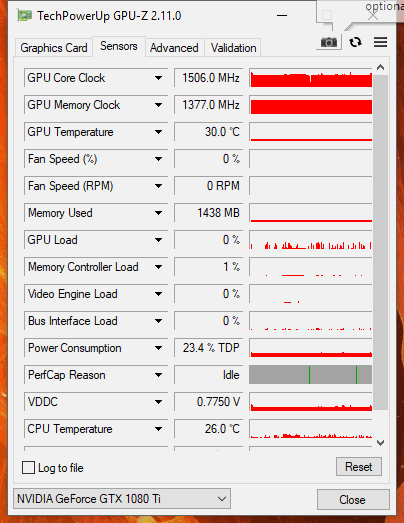The height and width of the screenshot is (523, 404).
Task: Click the CPU Temperature history graph
Action: coord(311,429)
